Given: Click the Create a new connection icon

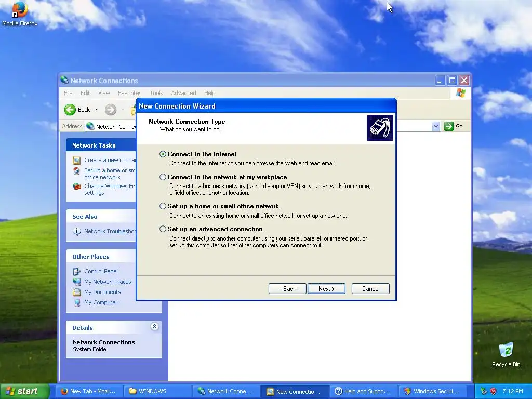Looking at the screenshot, I should click(77, 160).
